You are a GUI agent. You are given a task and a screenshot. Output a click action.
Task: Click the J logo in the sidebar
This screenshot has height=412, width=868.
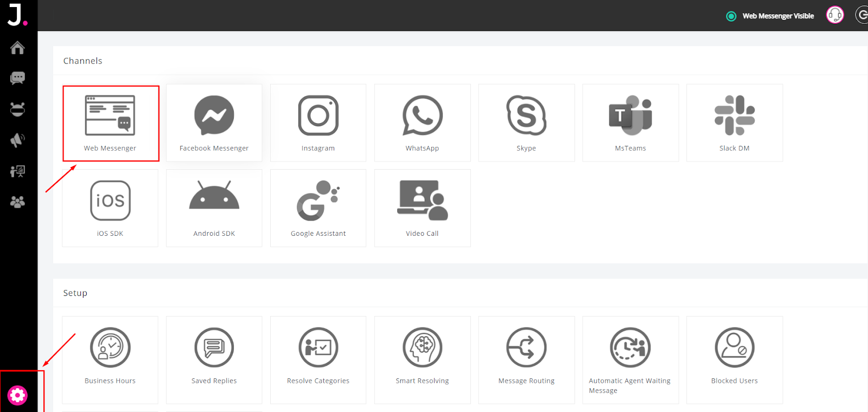click(x=17, y=15)
